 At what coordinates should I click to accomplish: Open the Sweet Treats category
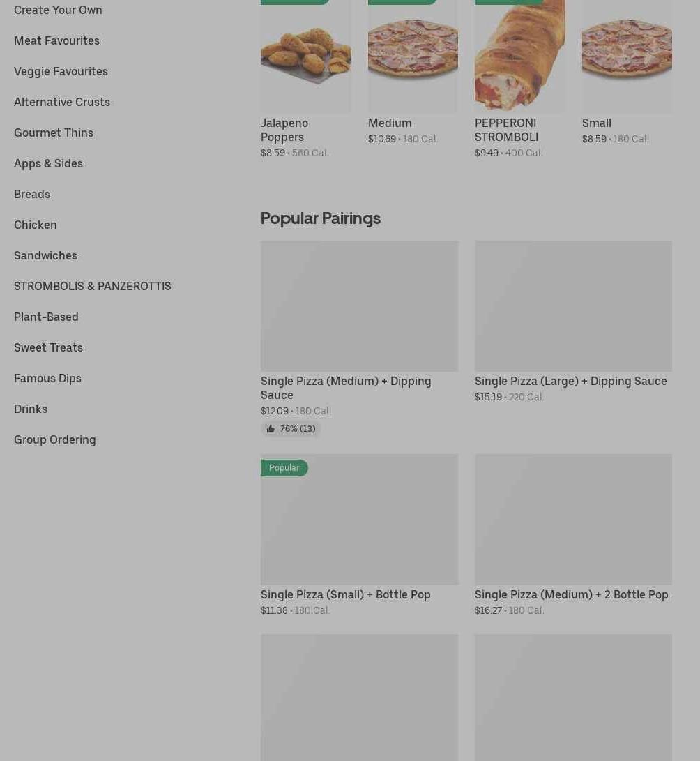point(48,347)
